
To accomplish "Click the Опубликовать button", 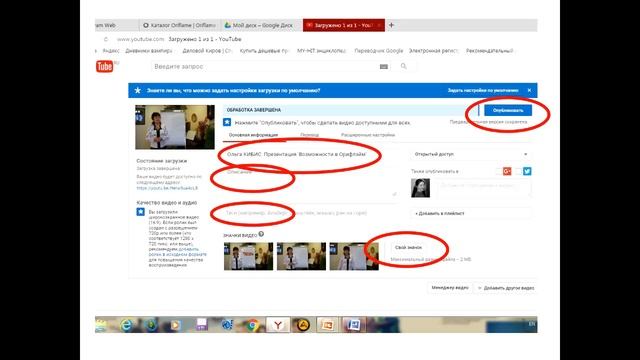I will point(508,110).
